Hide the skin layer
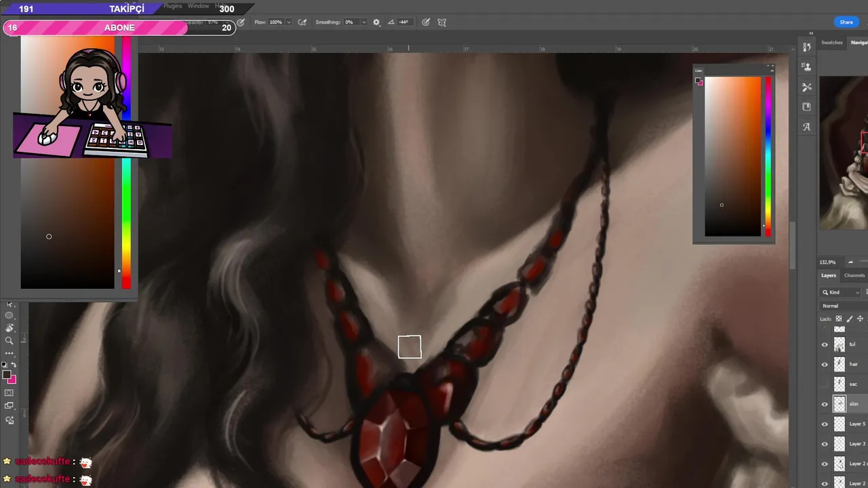Viewport: 868px width, 488px height. 825,404
